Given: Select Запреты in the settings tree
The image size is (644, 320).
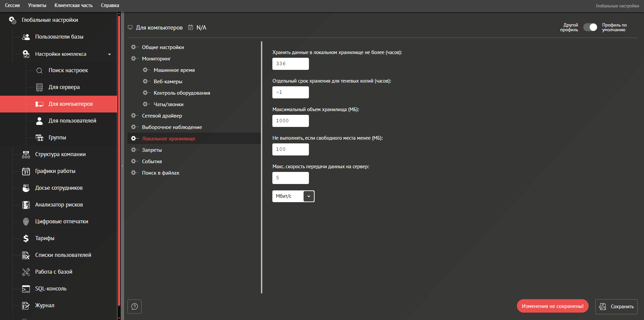Looking at the screenshot, I should pyautogui.click(x=152, y=150).
